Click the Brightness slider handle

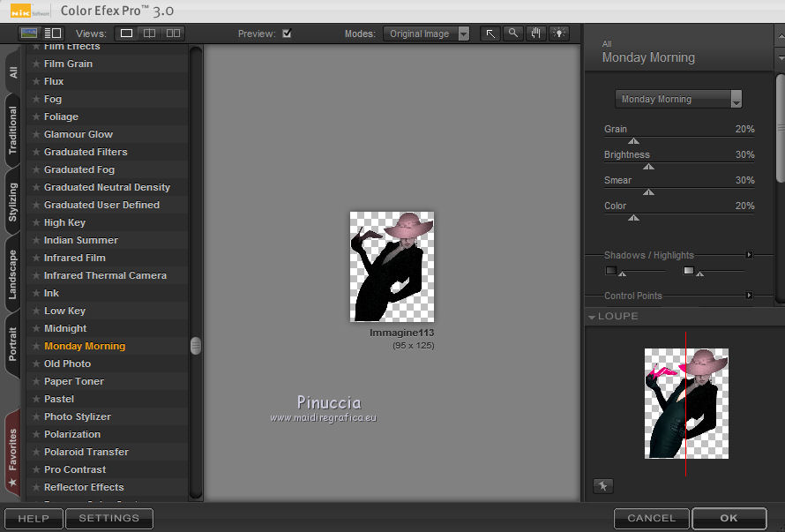pyautogui.click(x=649, y=166)
